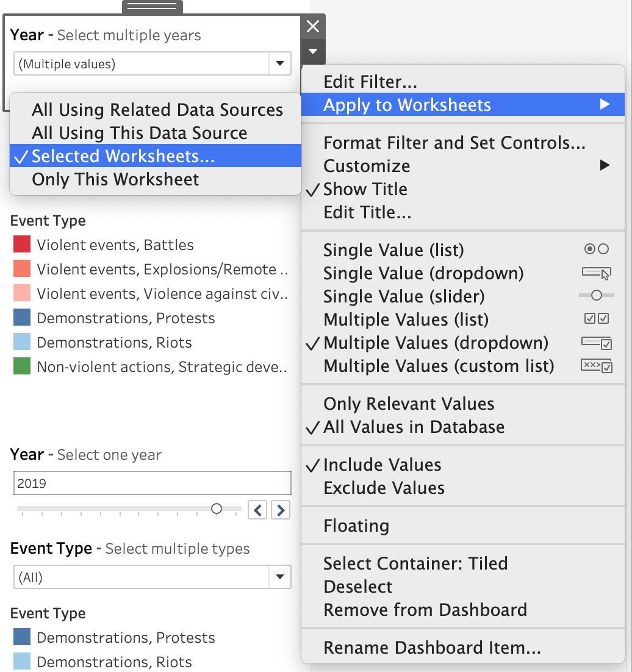Select All Using This Data Source
The width and height of the screenshot is (632, 672).
(x=140, y=133)
